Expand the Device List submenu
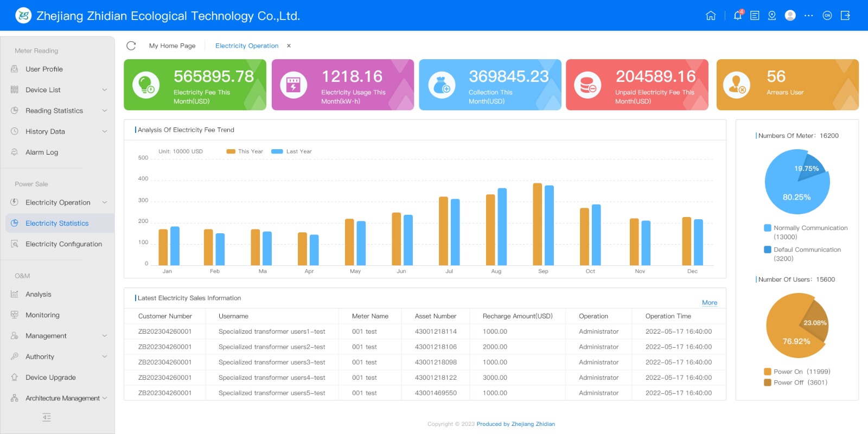Viewport: 868px width, 434px height. coord(105,90)
